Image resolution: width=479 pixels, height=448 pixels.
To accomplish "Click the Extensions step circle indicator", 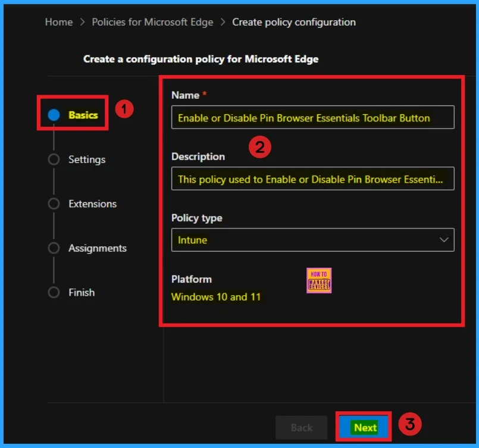I will point(54,203).
